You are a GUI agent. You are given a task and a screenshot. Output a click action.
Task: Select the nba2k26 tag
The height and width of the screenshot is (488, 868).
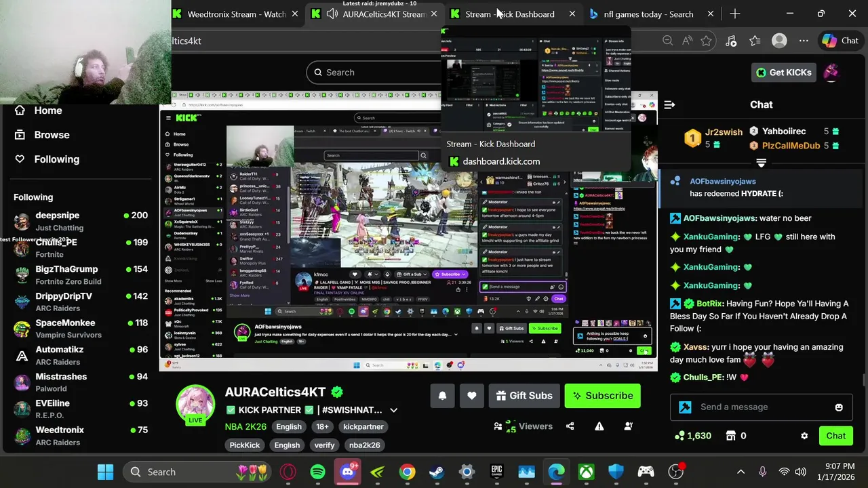[364, 445]
